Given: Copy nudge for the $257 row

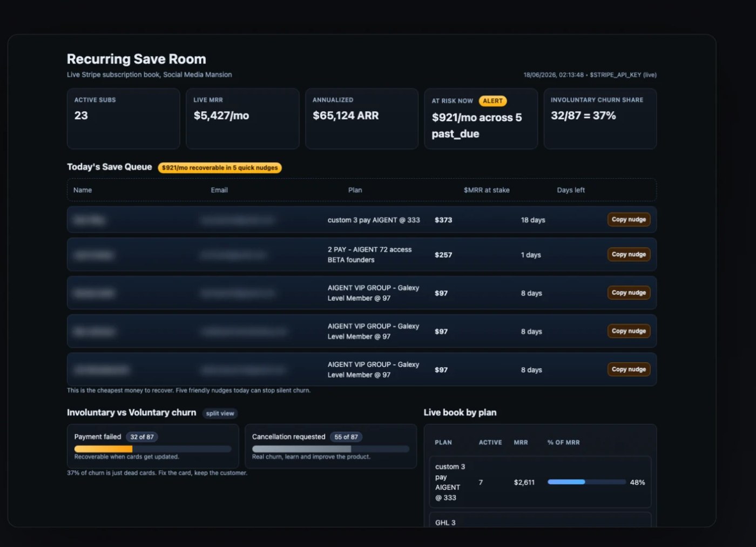Looking at the screenshot, I should pyautogui.click(x=629, y=254).
